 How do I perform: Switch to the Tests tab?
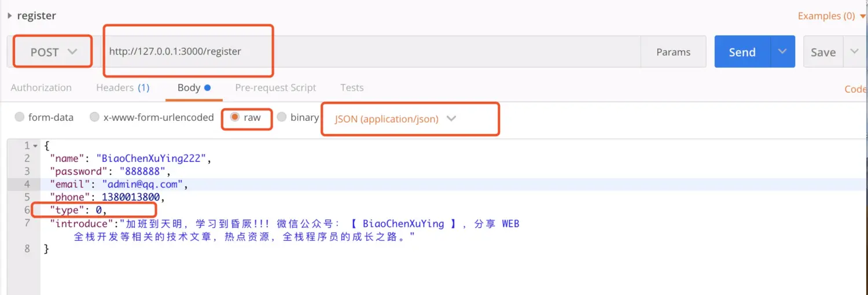coord(352,88)
